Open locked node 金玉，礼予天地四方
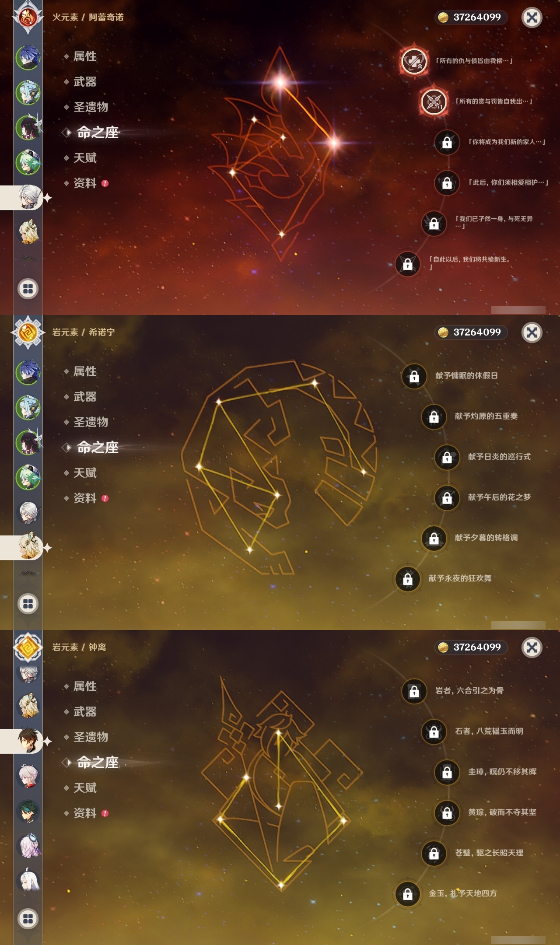Viewport: 560px width, 945px height. [408, 894]
